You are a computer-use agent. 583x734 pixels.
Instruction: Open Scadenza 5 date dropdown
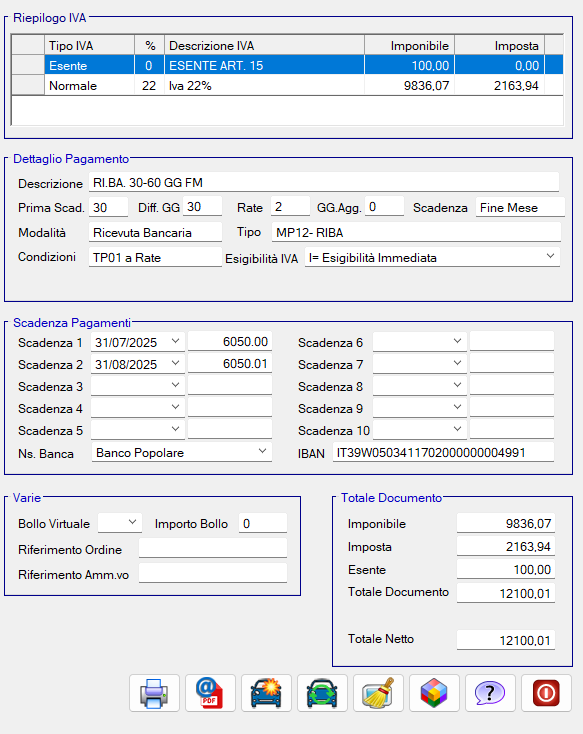pyautogui.click(x=176, y=429)
